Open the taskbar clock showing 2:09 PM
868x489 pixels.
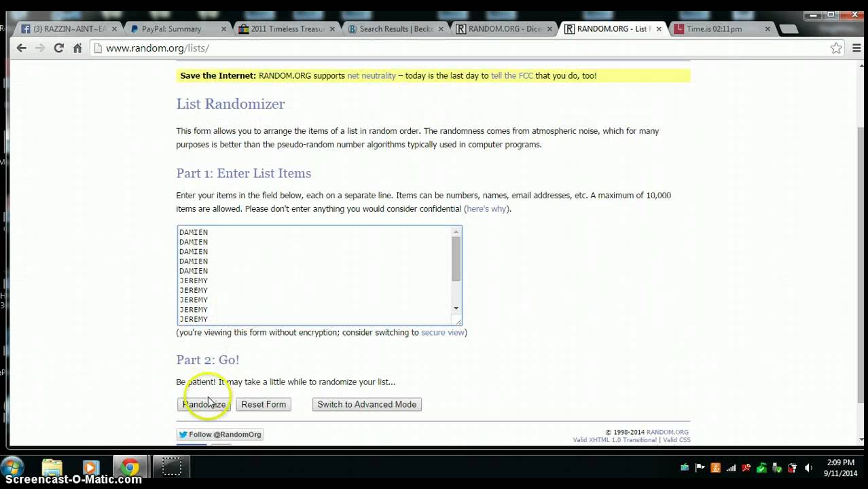click(840, 468)
